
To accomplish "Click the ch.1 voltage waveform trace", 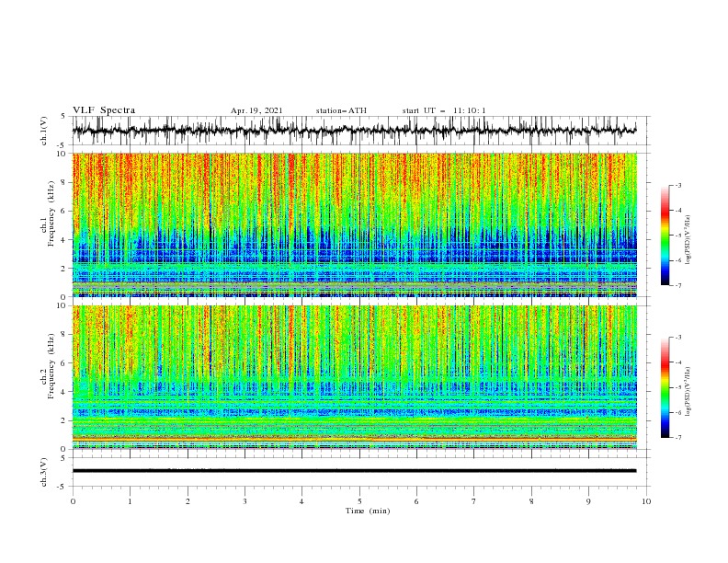I will click(x=354, y=131).
